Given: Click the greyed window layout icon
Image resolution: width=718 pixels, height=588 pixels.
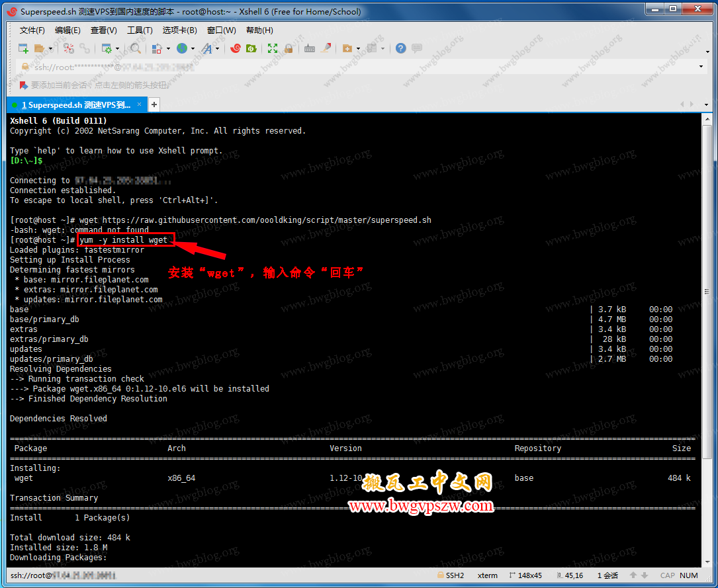Looking at the screenshot, I should [x=372, y=48].
